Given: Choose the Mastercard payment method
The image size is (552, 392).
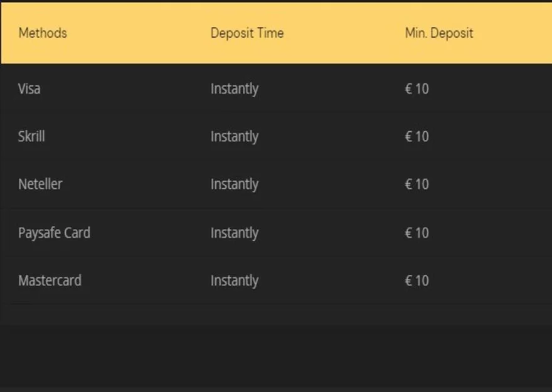Looking at the screenshot, I should (50, 280).
